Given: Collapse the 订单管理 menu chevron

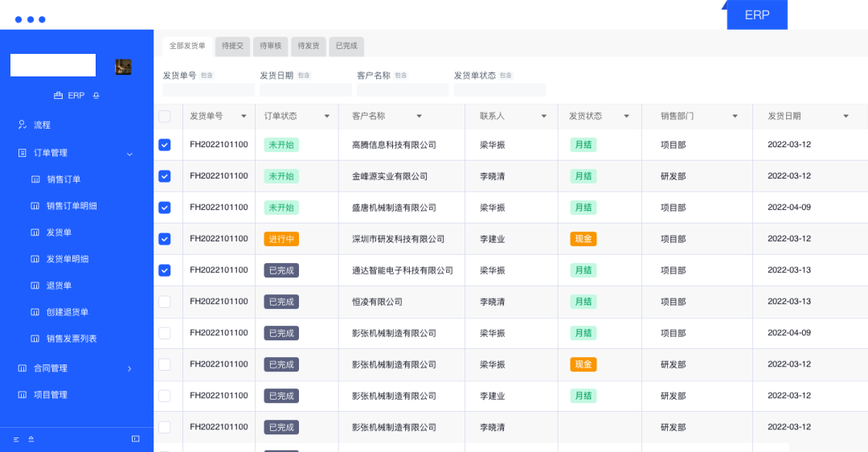Looking at the screenshot, I should tap(129, 154).
